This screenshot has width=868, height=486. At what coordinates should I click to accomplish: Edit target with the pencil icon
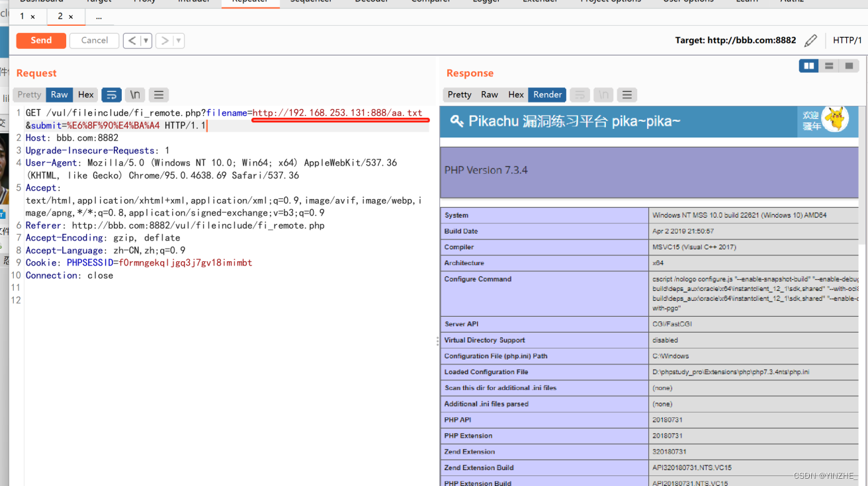click(x=810, y=41)
